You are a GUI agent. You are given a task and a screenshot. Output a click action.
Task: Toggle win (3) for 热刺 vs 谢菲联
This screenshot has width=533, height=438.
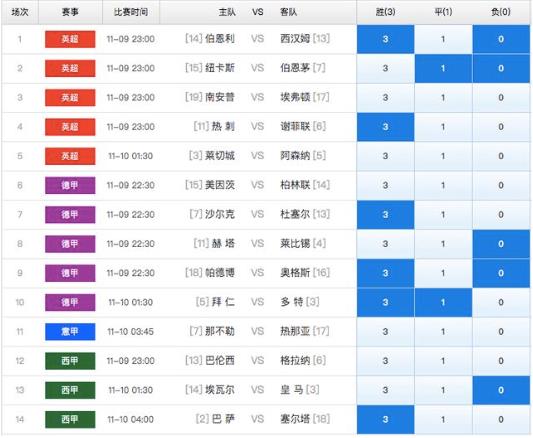point(385,127)
